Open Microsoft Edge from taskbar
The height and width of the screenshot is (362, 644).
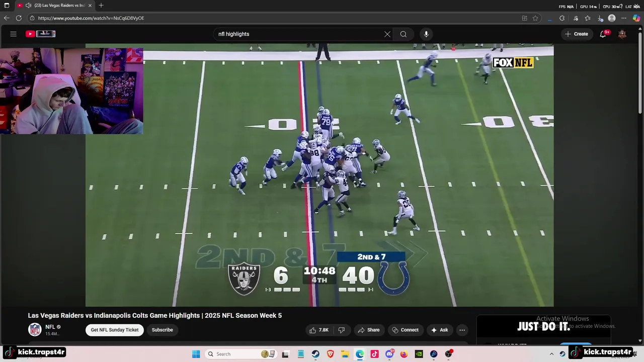(x=360, y=354)
